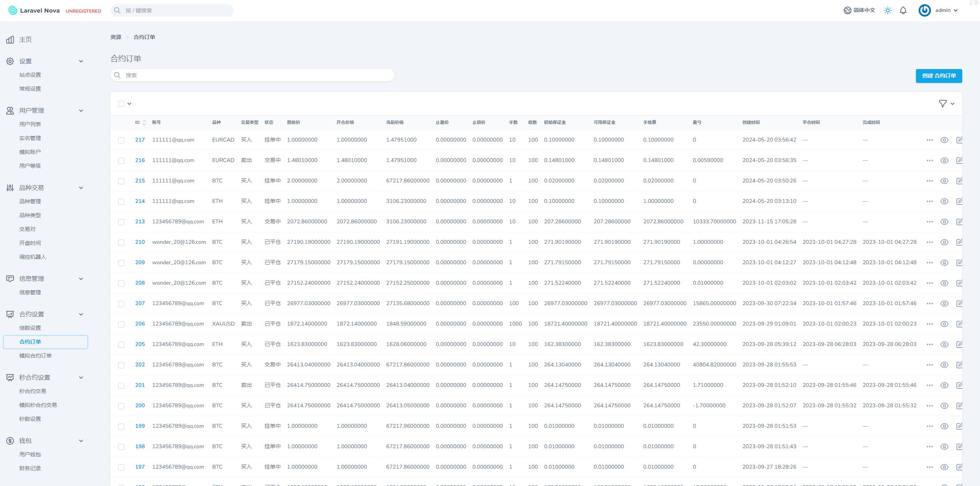The height and width of the screenshot is (486, 980).
Task: Check the checkbox for order 213
Action: (x=121, y=222)
